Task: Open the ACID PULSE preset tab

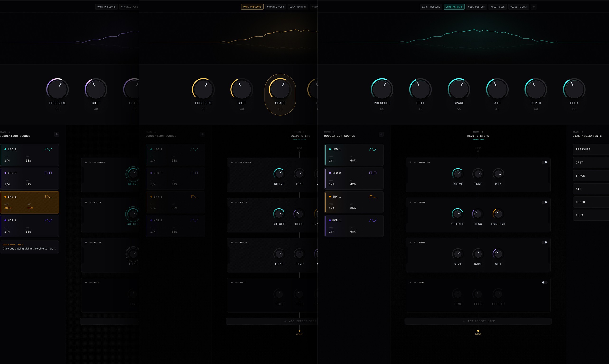Action: (x=497, y=7)
